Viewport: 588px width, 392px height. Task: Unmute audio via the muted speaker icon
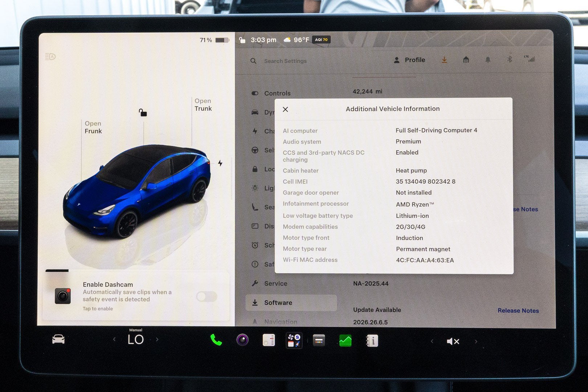click(453, 341)
